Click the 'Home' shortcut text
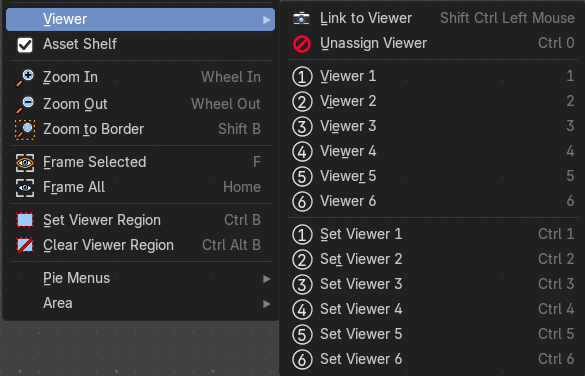Screen dimensions: 585x376 [x=242, y=187]
